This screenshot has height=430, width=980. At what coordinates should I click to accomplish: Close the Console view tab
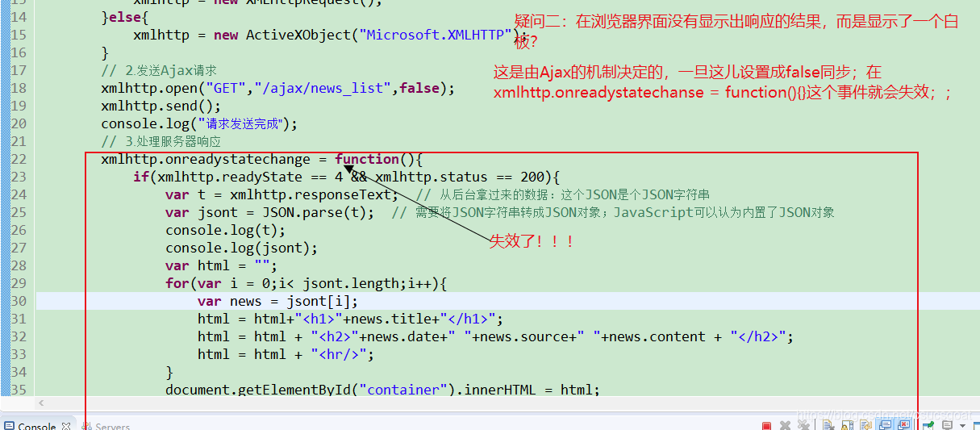[x=67, y=426]
